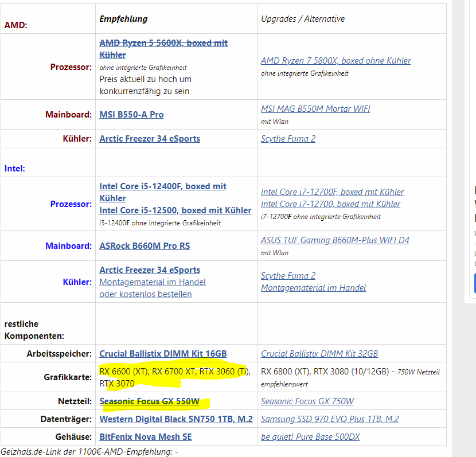Open the Seasonic Focus GX 550W link
Screen dimensions: 476x457
(x=149, y=401)
